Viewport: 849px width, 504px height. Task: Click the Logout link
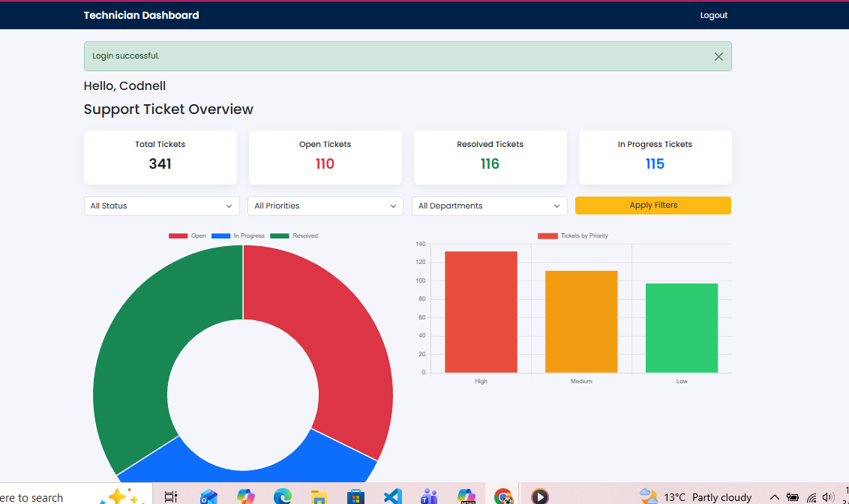click(x=714, y=15)
